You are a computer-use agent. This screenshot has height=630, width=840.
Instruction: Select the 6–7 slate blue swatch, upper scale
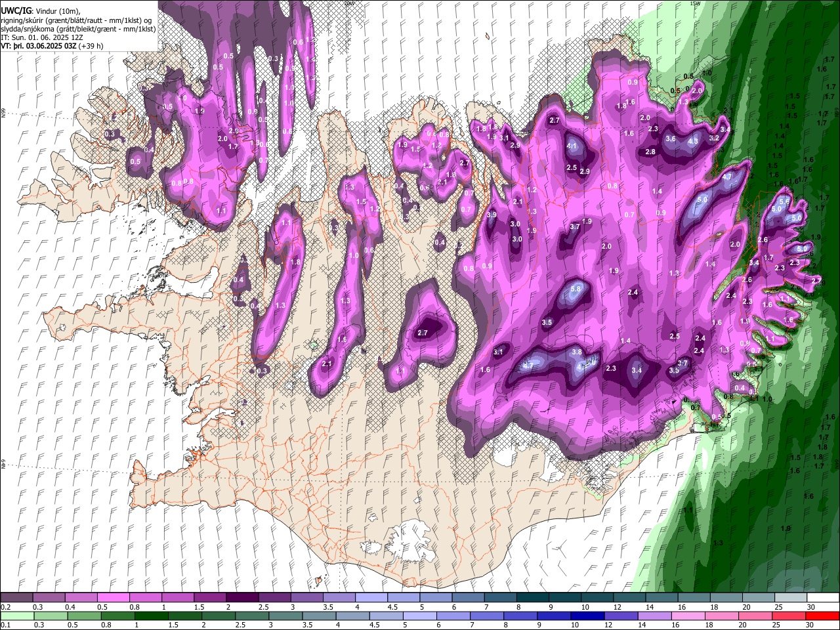point(468,598)
